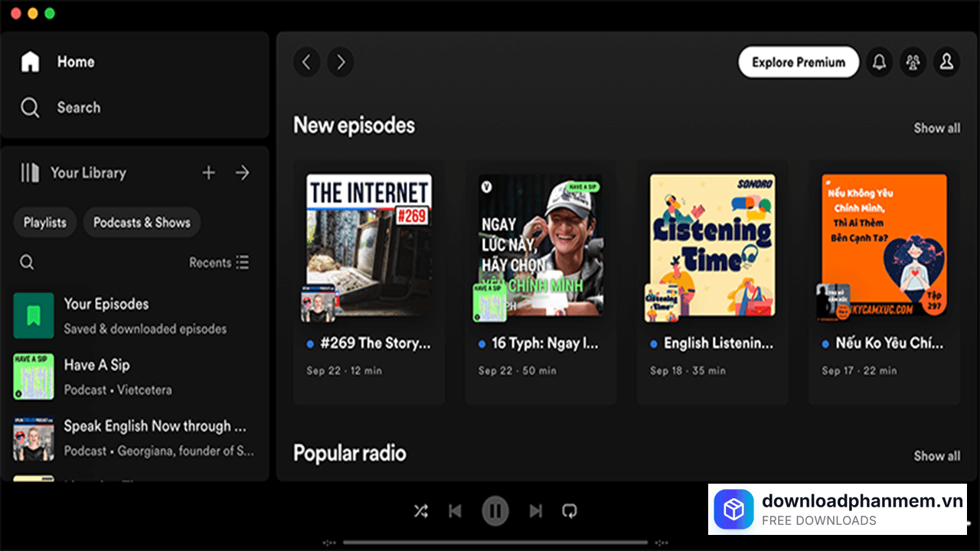Open the Your Library panel
Screen dimensions: 980x551
point(87,172)
